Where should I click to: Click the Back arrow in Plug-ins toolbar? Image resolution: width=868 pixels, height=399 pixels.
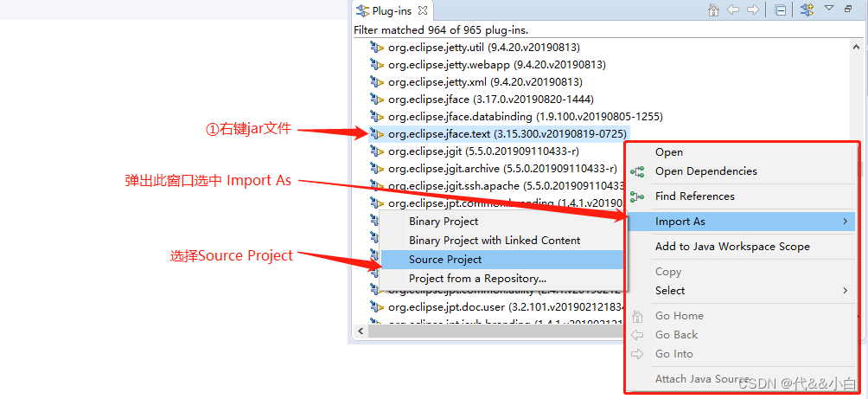point(733,10)
